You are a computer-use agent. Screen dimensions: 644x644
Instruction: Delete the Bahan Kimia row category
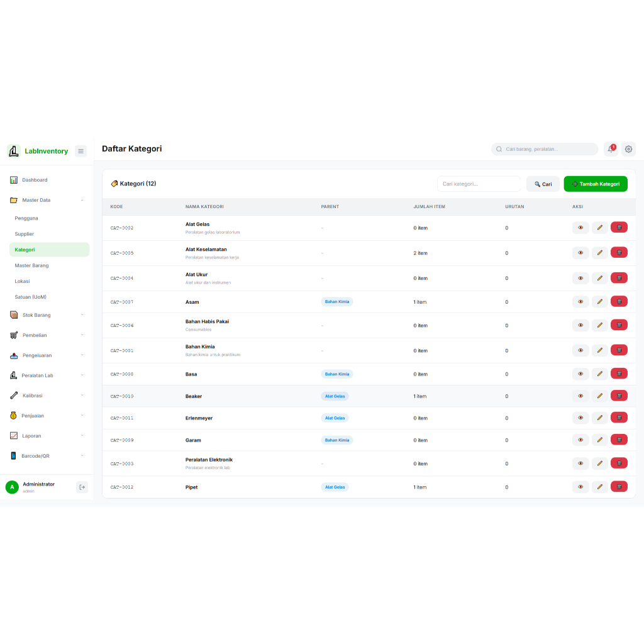pyautogui.click(x=619, y=350)
